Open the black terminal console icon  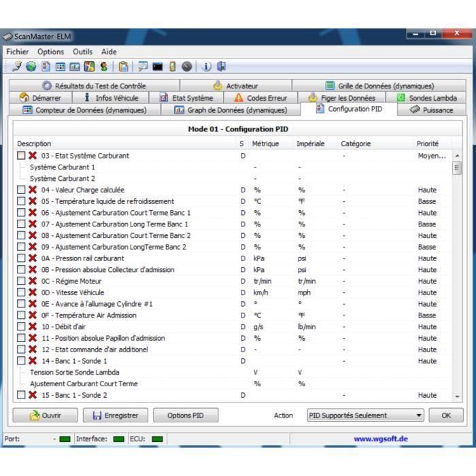pyautogui.click(x=157, y=67)
